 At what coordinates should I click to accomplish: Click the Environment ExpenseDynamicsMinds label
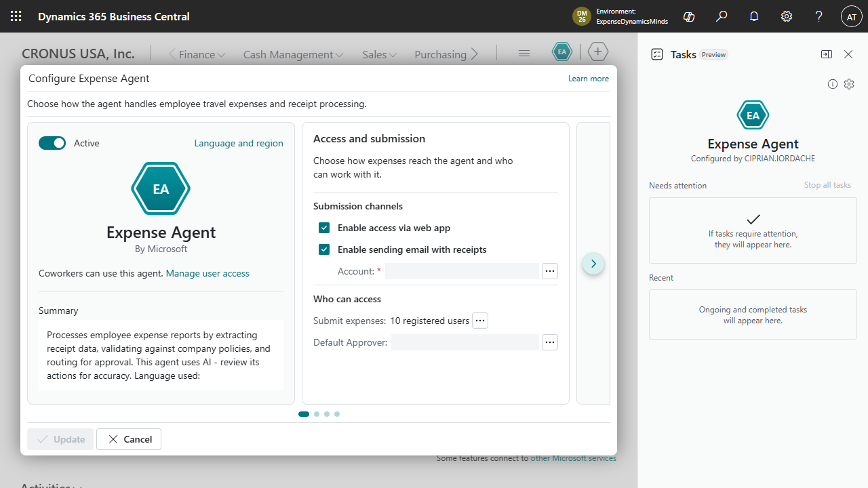point(632,16)
